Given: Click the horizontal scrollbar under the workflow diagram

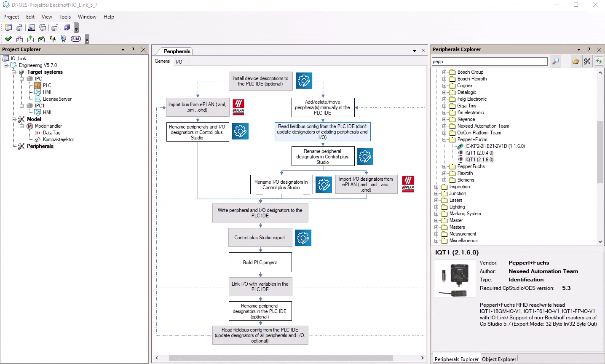Looking at the screenshot, I should click(x=281, y=358).
